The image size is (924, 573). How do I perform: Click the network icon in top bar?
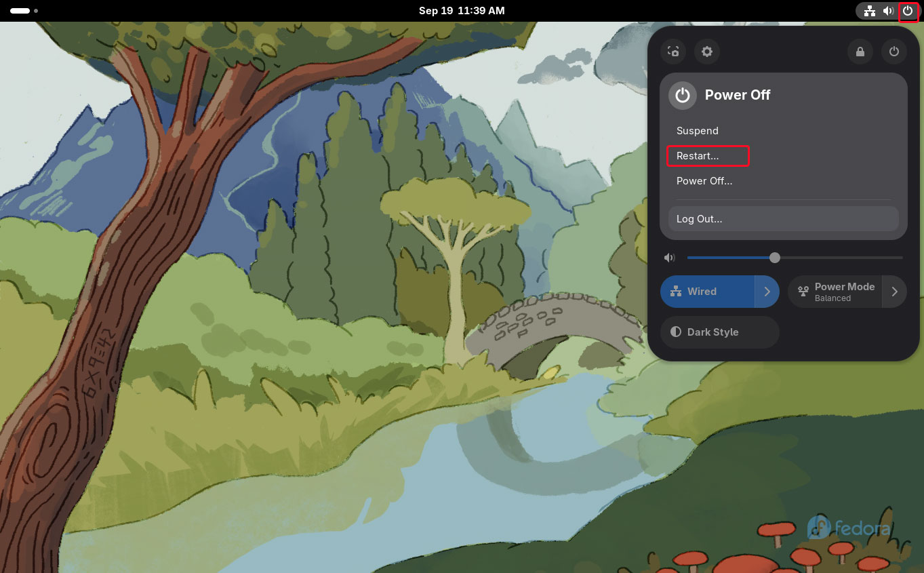point(870,11)
